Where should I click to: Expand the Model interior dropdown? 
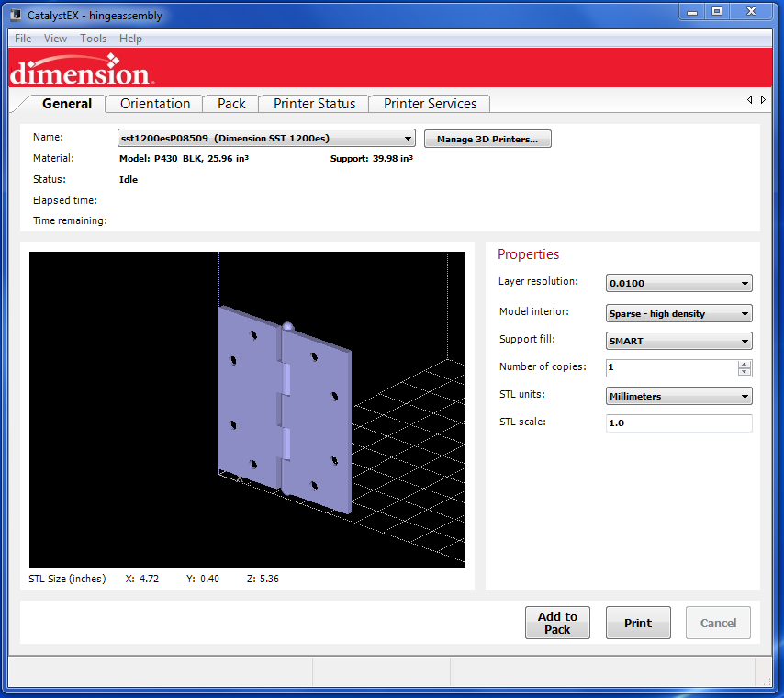pos(678,314)
